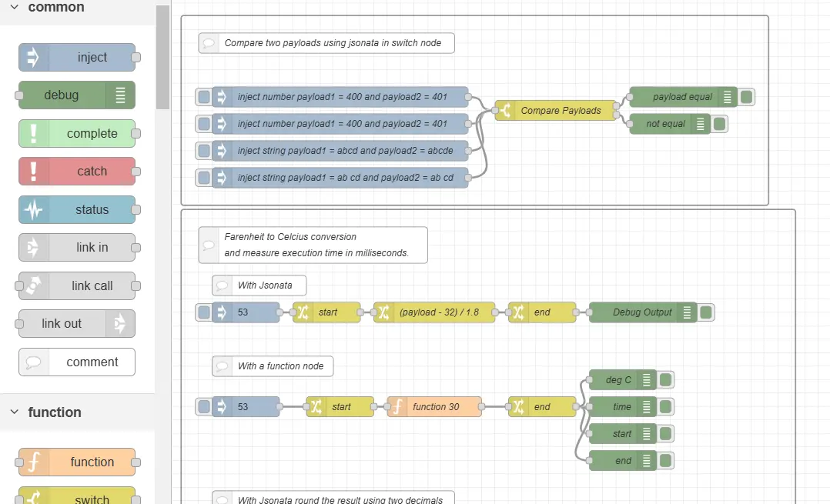Toggle the deg C debug node button
Viewport: 830px width, 504px height.
click(666, 380)
